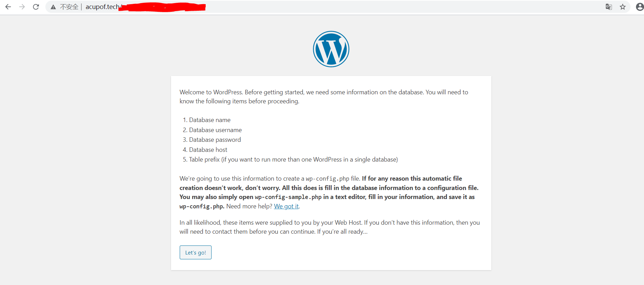Click the browser back arrow
The height and width of the screenshot is (285, 644).
[8, 7]
